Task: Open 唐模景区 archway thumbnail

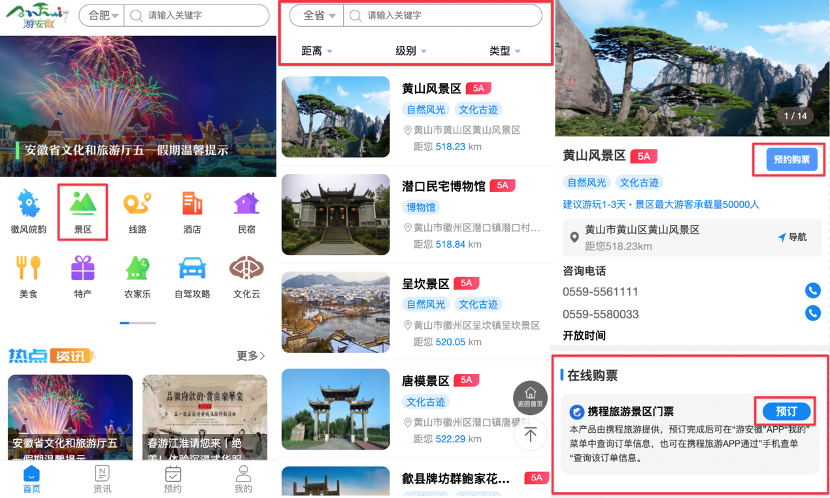Action: (336, 409)
